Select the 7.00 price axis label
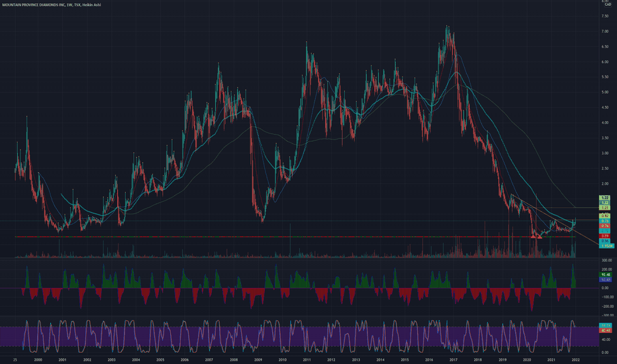Screen dimensions: 617x364 (604, 32)
